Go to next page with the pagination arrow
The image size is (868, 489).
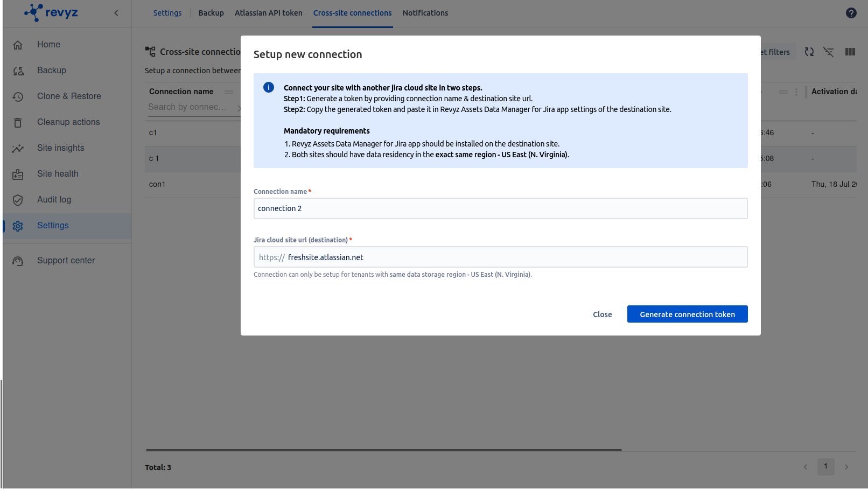846,467
